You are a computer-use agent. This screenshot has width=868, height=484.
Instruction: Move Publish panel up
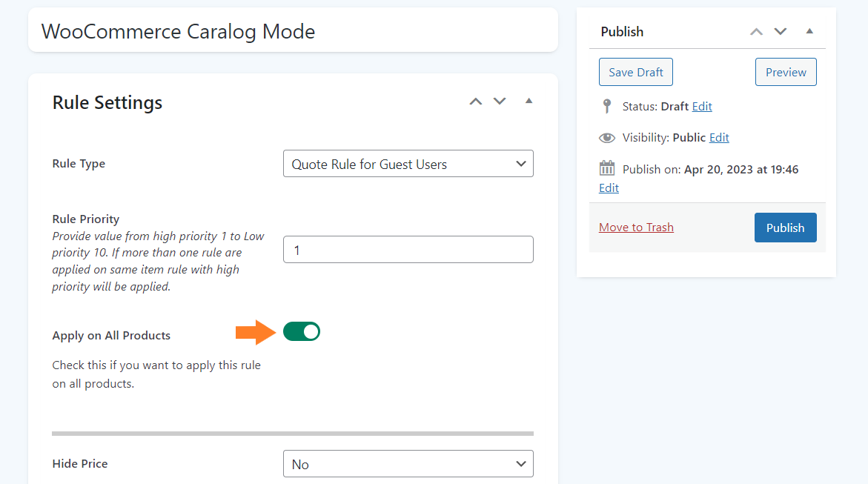756,32
